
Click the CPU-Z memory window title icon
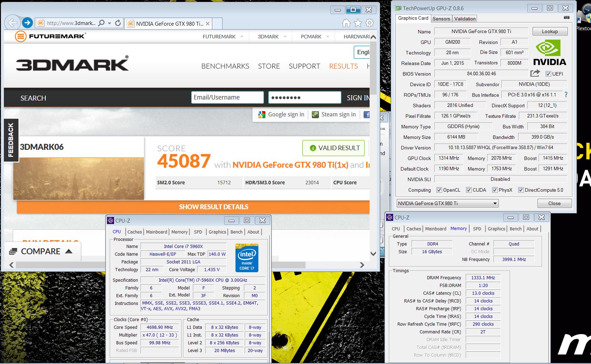[x=390, y=218]
